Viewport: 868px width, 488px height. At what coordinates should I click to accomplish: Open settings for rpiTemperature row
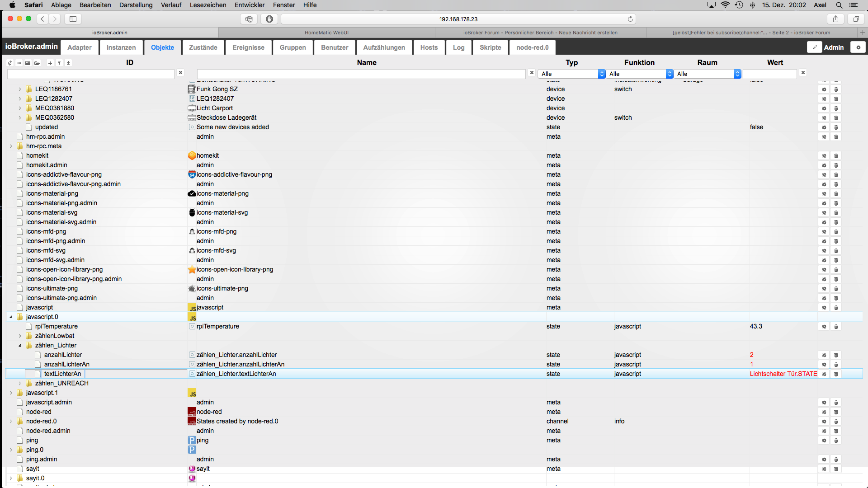tap(824, 327)
